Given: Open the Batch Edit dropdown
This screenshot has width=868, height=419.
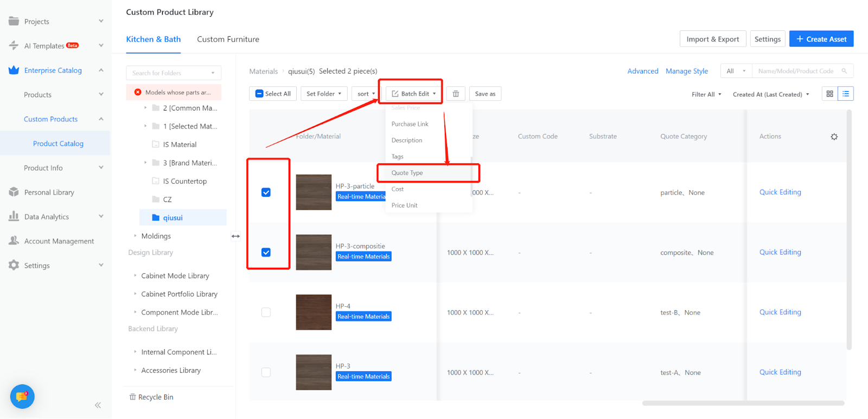Looking at the screenshot, I should pyautogui.click(x=414, y=94).
